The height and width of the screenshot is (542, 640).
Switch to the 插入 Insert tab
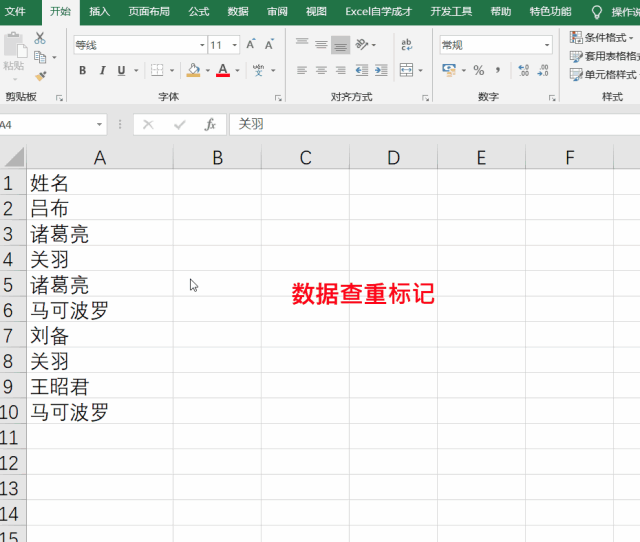tap(100, 11)
